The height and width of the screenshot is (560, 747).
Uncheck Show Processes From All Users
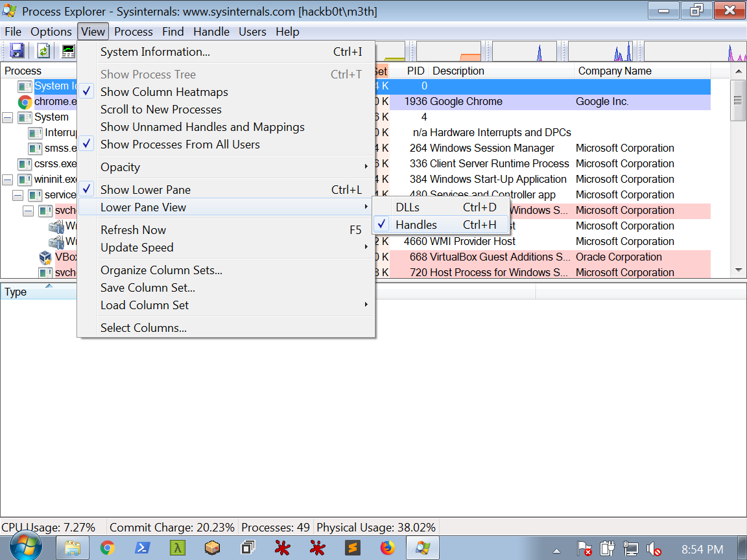click(226, 145)
